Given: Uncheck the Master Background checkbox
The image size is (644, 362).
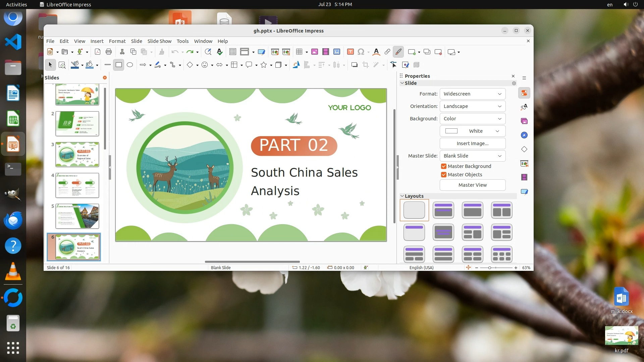Looking at the screenshot, I should pos(444,166).
